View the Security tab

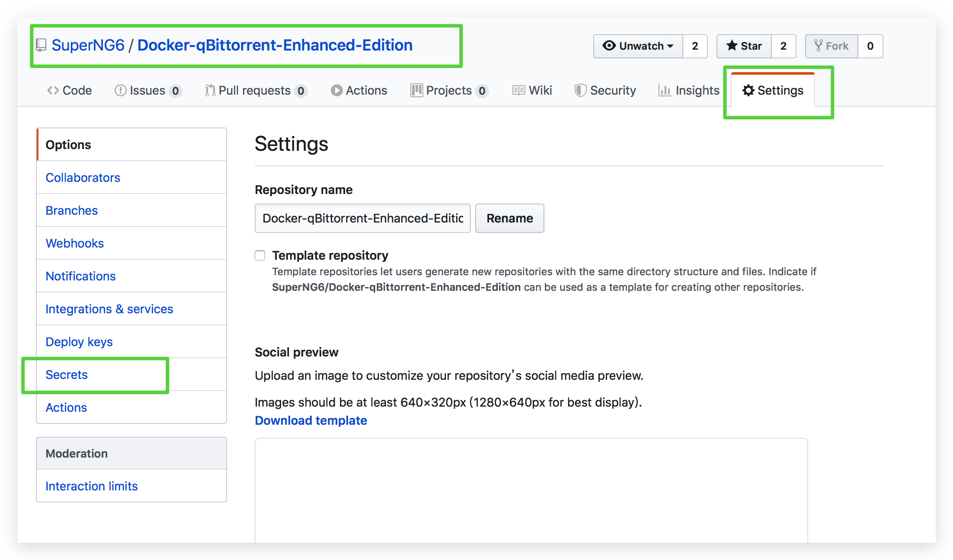pos(605,90)
